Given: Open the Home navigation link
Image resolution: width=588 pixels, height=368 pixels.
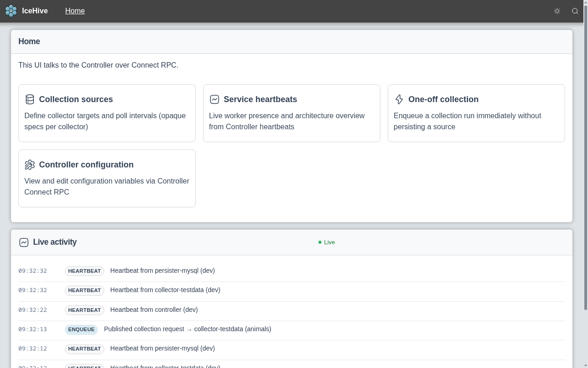Looking at the screenshot, I should click(75, 11).
